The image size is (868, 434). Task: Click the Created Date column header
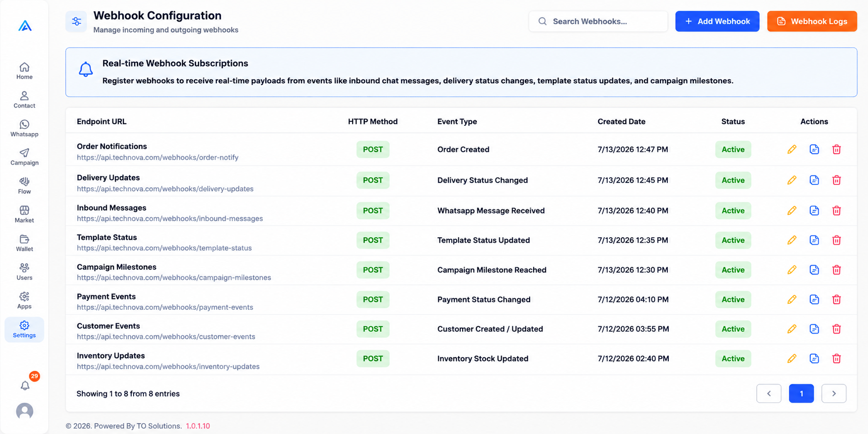coord(621,121)
